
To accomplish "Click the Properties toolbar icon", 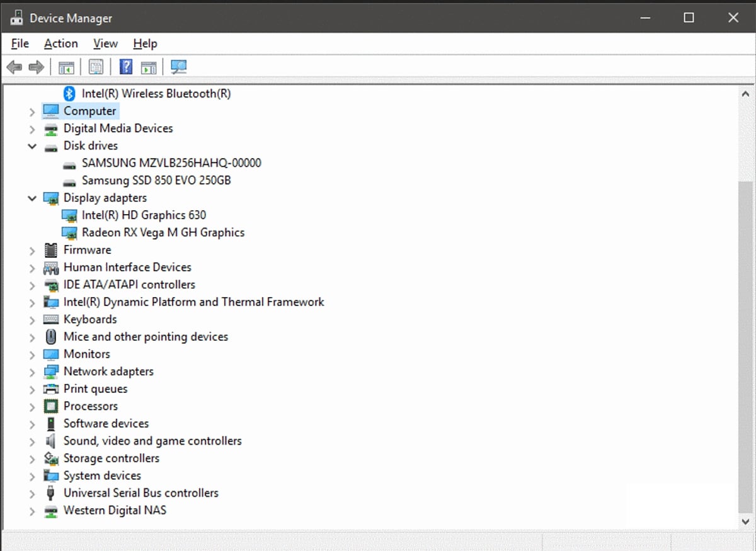I will click(x=96, y=67).
